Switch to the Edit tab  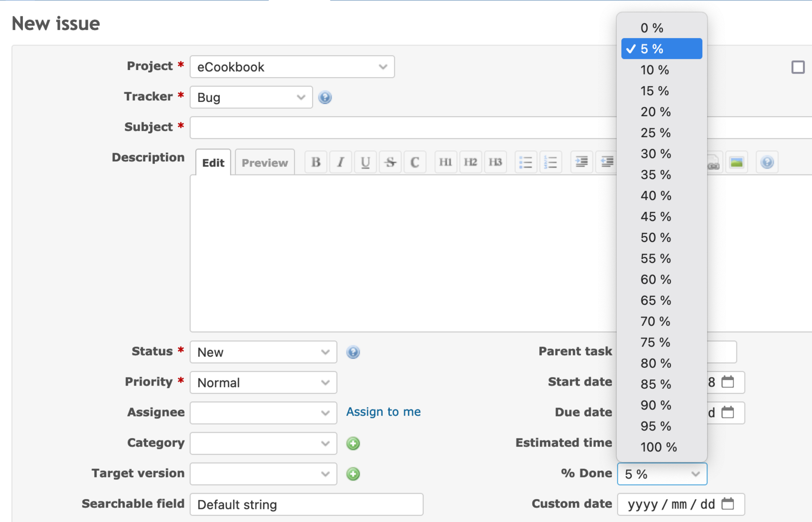click(213, 162)
